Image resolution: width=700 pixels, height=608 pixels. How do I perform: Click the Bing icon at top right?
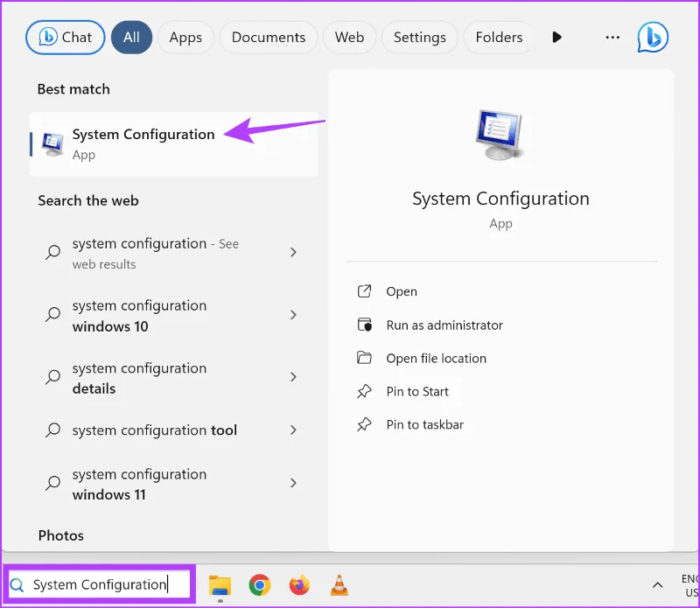pos(653,37)
